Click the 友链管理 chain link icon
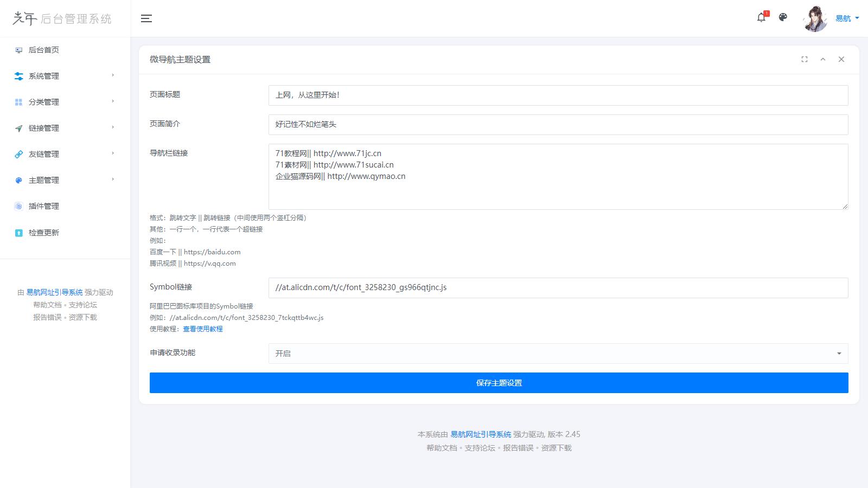Screen dimensions: 868x488 pyautogui.click(x=19, y=154)
